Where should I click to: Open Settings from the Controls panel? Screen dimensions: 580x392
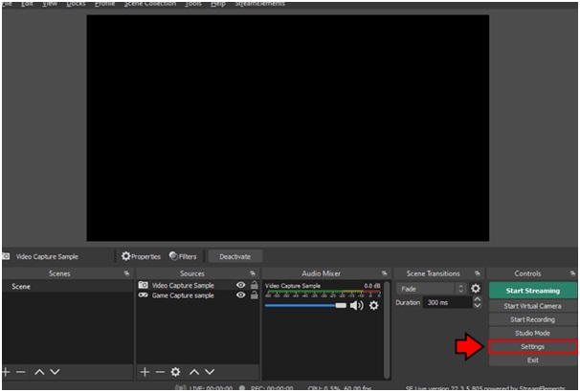(532, 346)
